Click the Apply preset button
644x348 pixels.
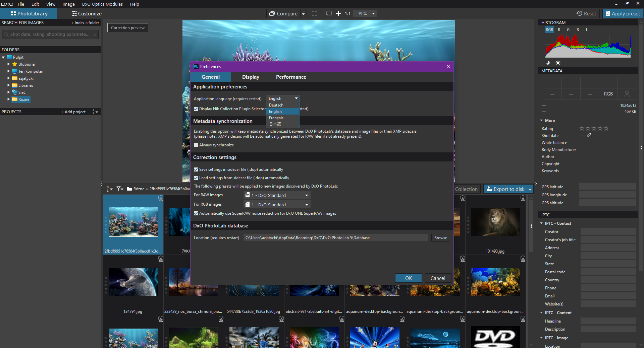coord(623,14)
